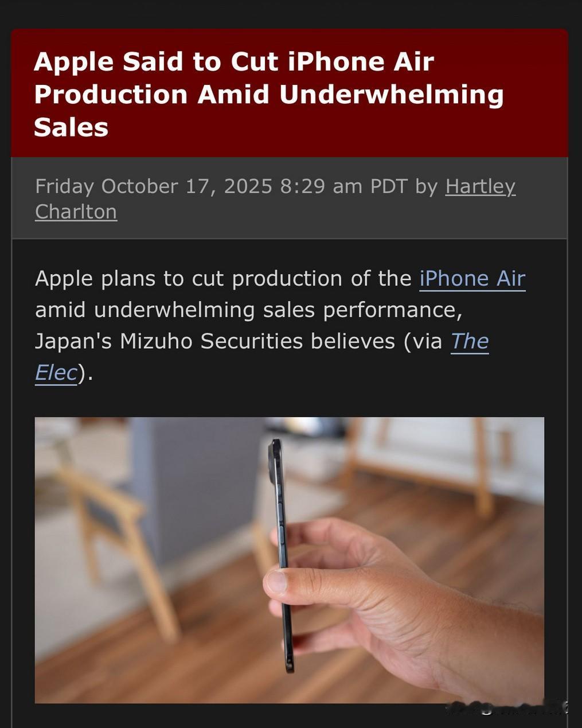Click the word Sales in the headline
Screen dimensions: 582x728
[x=71, y=127]
